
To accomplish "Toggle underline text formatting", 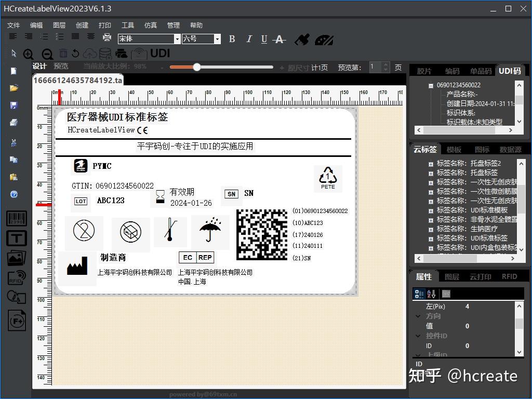I will [x=264, y=39].
